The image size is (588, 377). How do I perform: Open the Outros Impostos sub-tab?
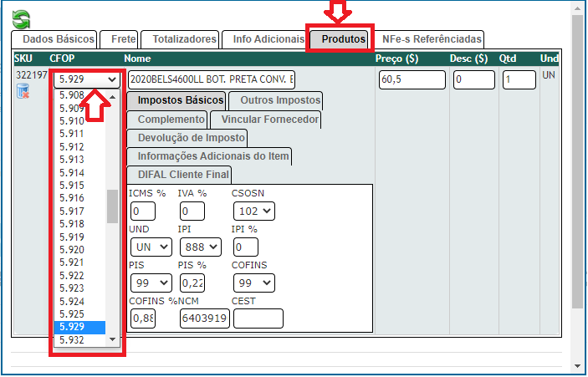click(274, 100)
